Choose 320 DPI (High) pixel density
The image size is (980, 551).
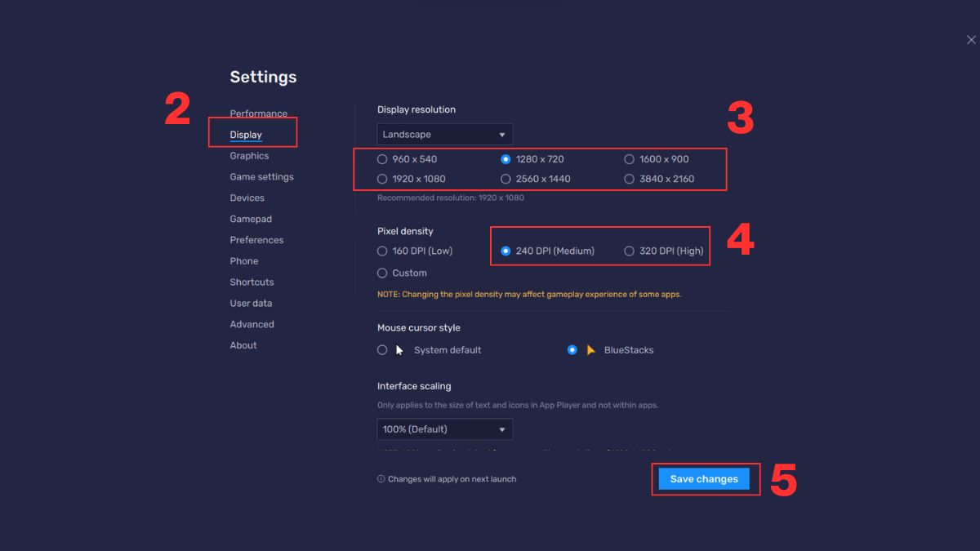(663, 251)
